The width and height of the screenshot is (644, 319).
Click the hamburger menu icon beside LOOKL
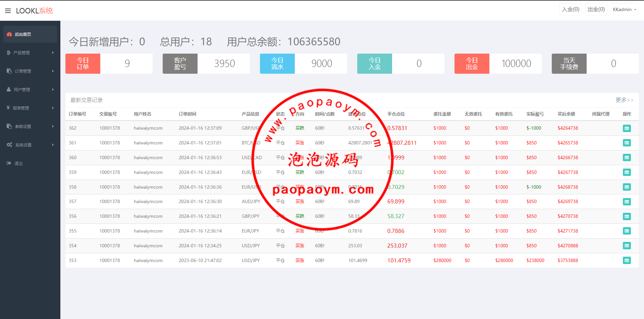8,11
